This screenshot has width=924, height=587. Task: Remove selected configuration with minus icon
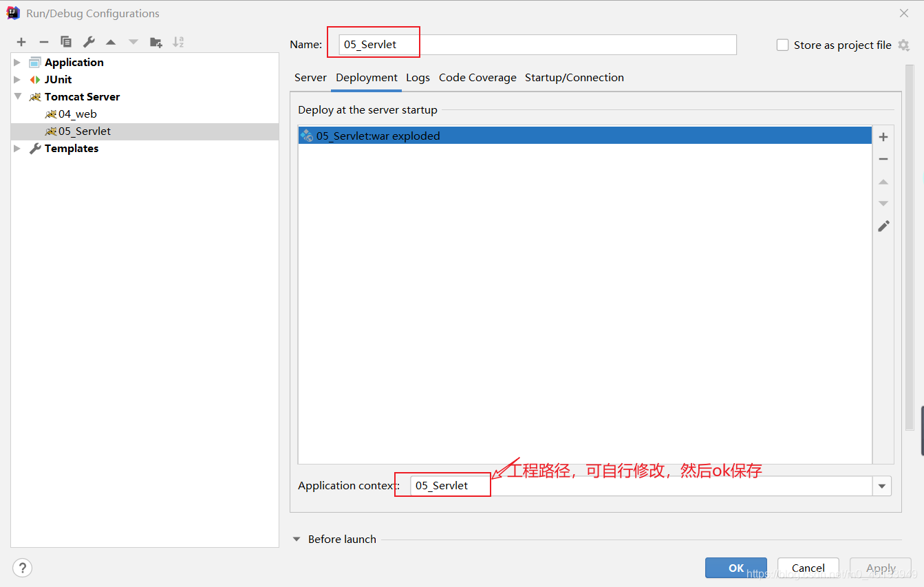(43, 42)
